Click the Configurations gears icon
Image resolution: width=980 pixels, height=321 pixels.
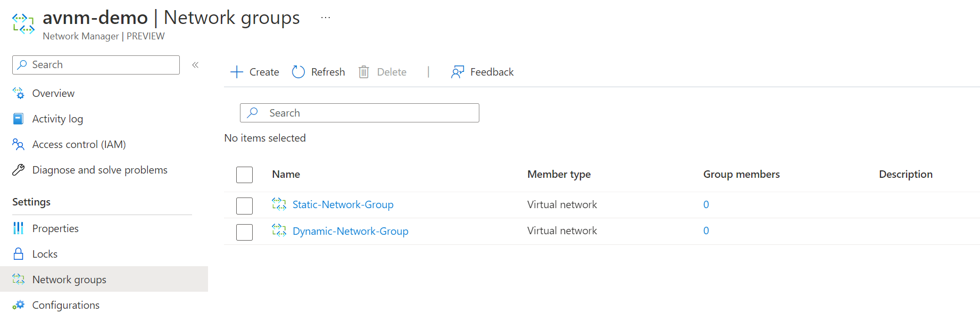tap(18, 305)
